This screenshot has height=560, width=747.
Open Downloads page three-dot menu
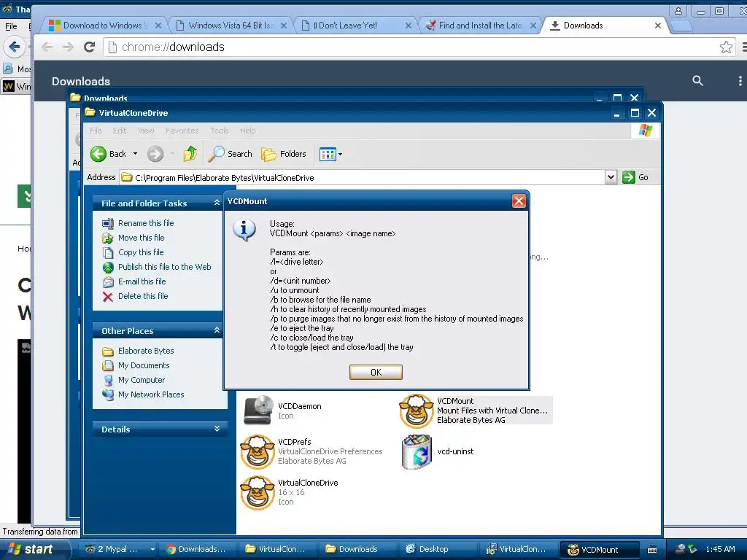(x=740, y=81)
